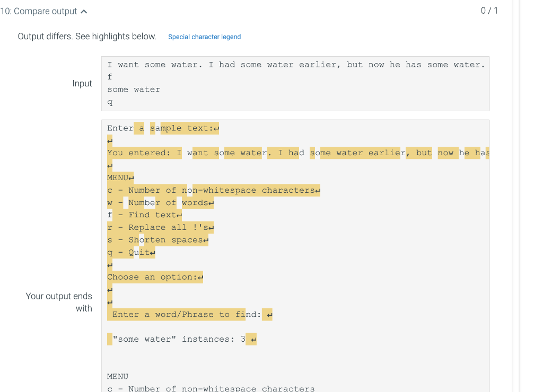This screenshot has height=392, width=543.
Task: Select 'c - Number of non-whitespace characters' line
Action: coord(212,190)
